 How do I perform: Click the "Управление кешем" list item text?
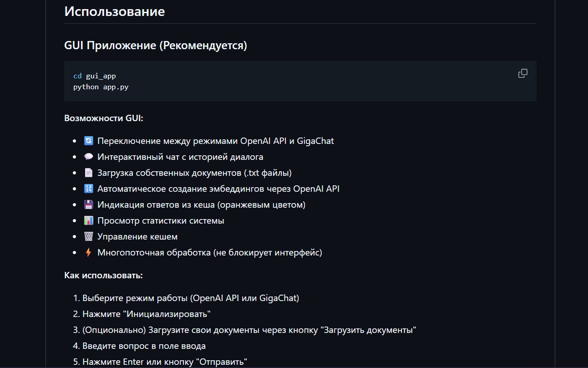click(x=137, y=236)
